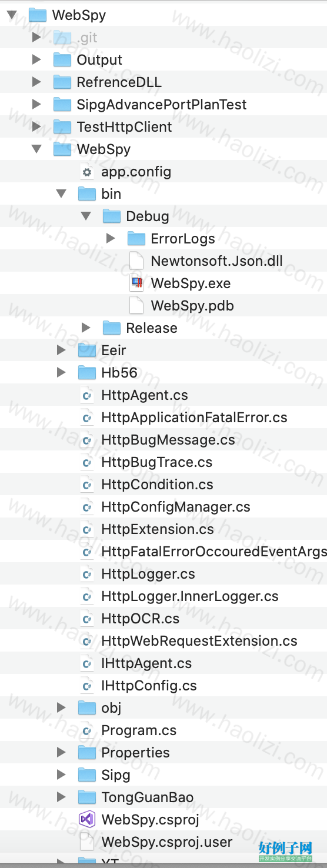Click the document icon for WebSpy.pdb
The image size is (327, 868).
point(136,305)
